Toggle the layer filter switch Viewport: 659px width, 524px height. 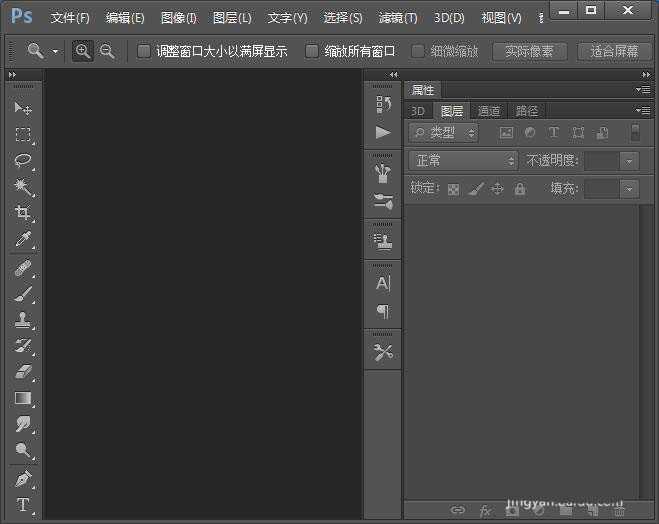pos(634,132)
